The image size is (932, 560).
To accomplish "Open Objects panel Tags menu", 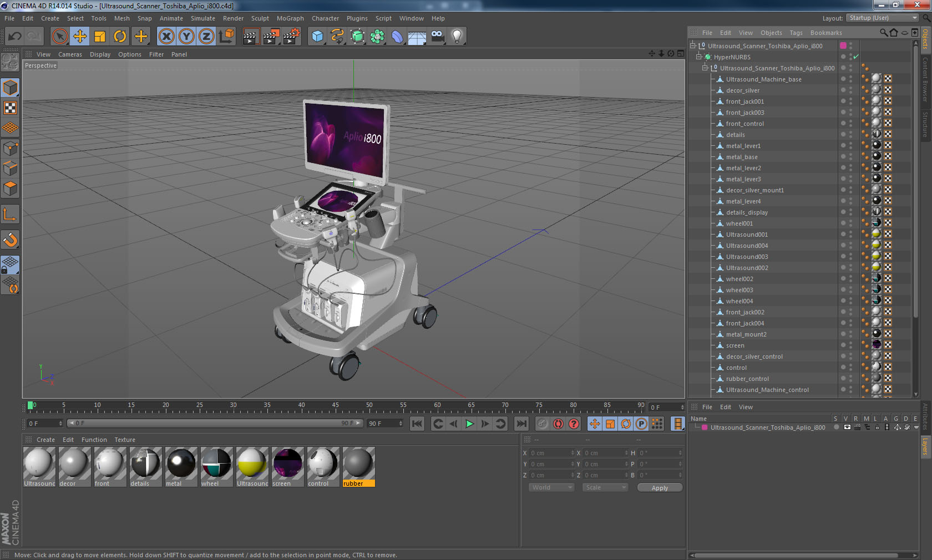I will pos(796,33).
